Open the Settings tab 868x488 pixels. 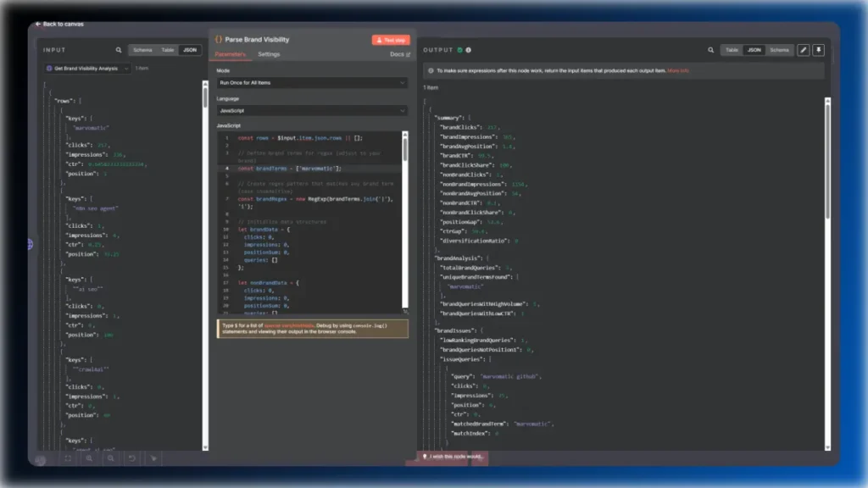[269, 54]
